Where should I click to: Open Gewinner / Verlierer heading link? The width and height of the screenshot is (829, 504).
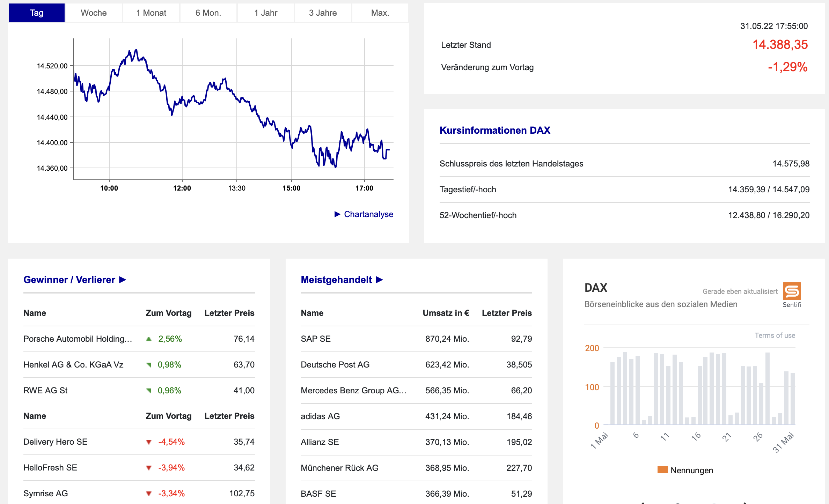(69, 280)
